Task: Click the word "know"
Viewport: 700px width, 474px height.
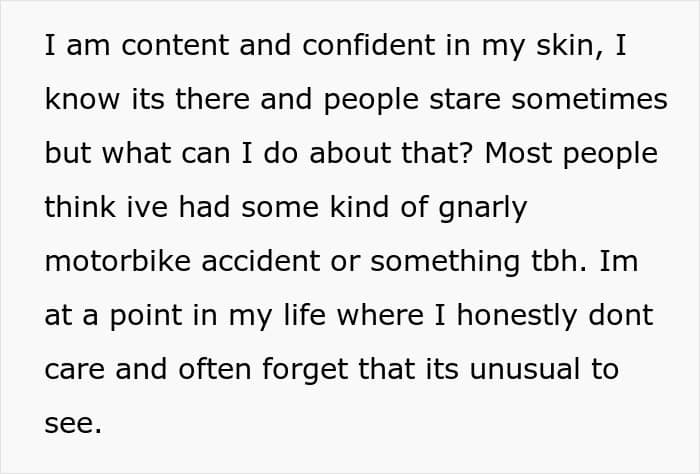Action: [82, 99]
